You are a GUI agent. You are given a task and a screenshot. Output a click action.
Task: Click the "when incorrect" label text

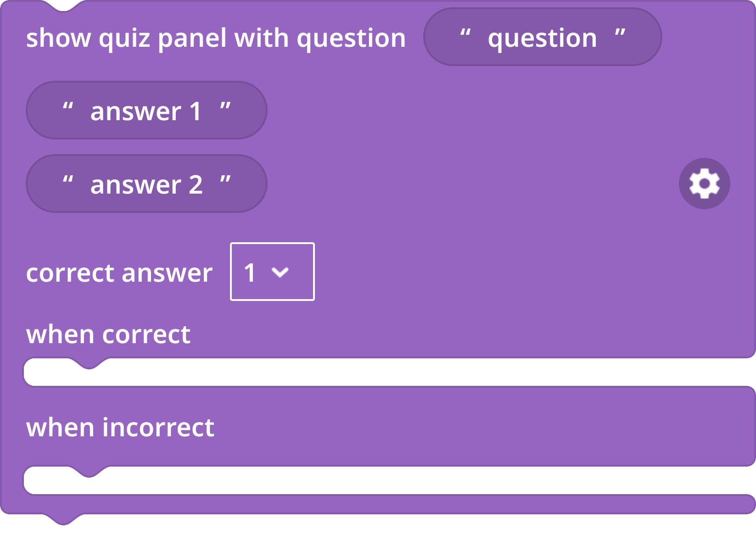[120, 427]
